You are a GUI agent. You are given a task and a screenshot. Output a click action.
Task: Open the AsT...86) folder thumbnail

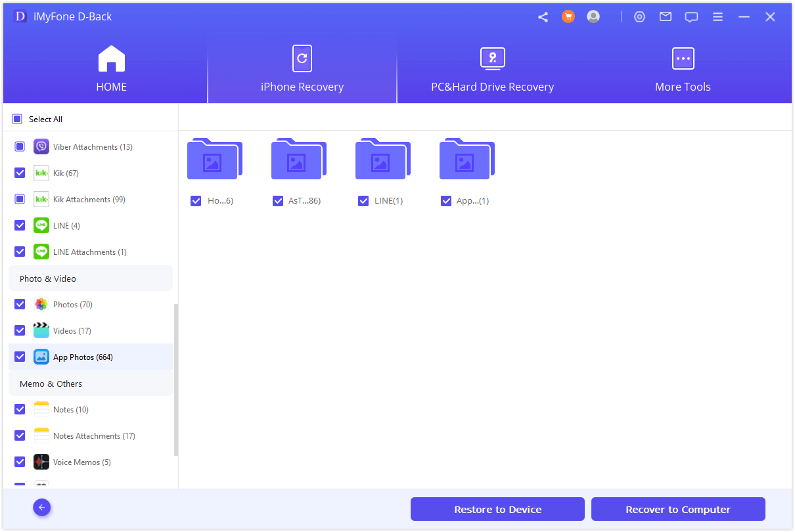click(299, 158)
